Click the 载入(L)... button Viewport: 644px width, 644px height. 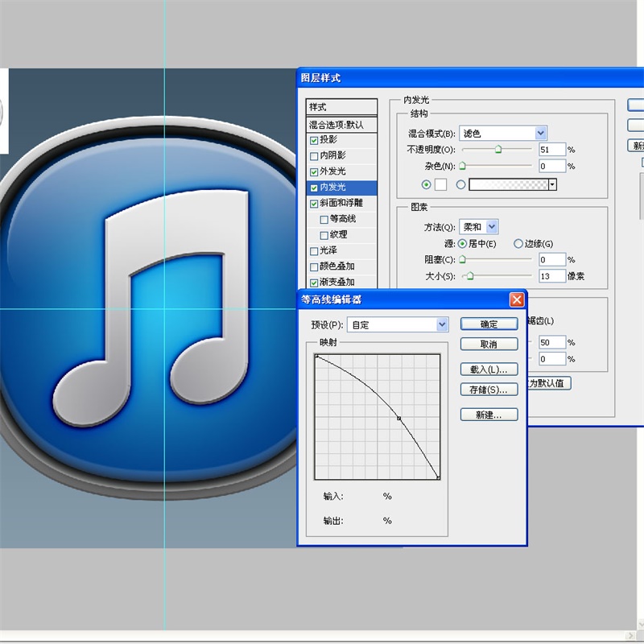point(489,369)
